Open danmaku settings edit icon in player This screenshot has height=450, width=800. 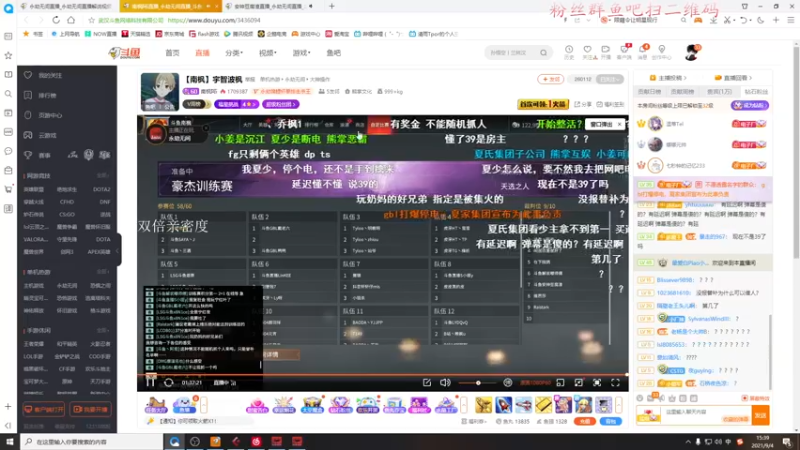(x=427, y=382)
